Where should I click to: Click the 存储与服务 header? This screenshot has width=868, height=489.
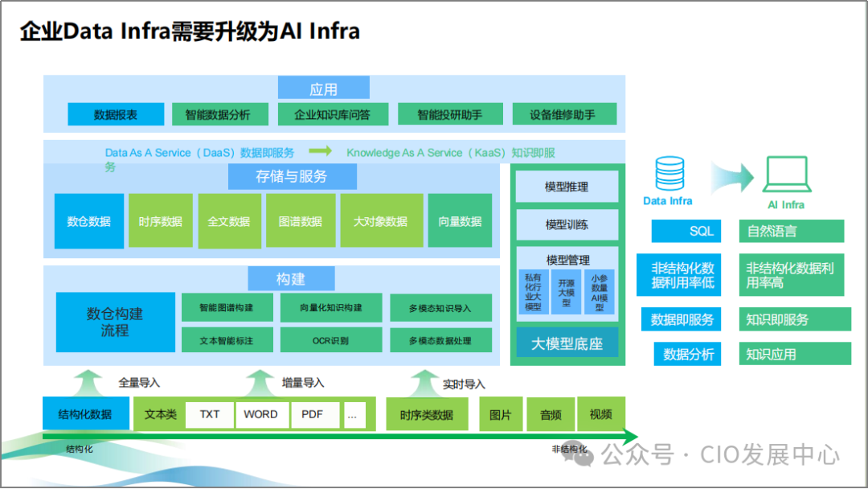[x=292, y=177]
